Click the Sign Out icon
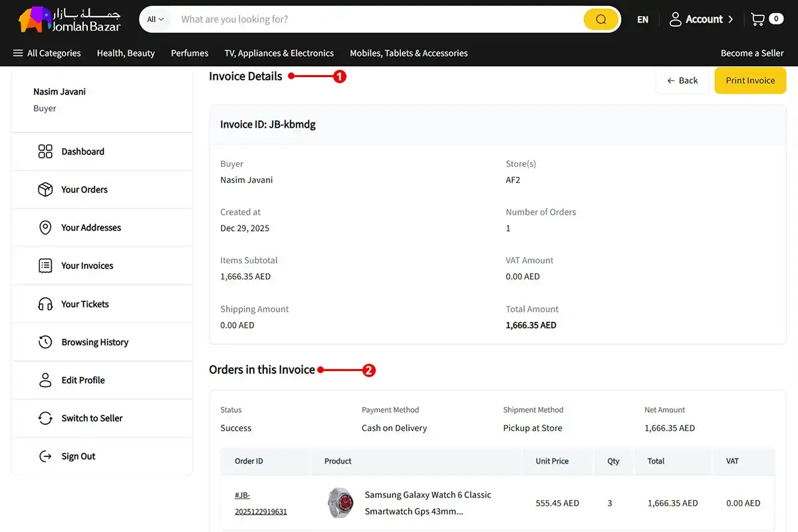Image resolution: width=798 pixels, height=532 pixels. [x=45, y=456]
